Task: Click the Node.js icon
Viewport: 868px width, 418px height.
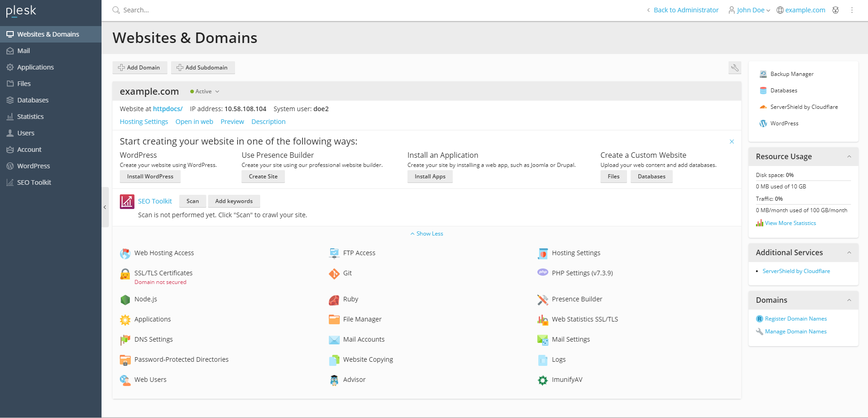Action: point(125,300)
